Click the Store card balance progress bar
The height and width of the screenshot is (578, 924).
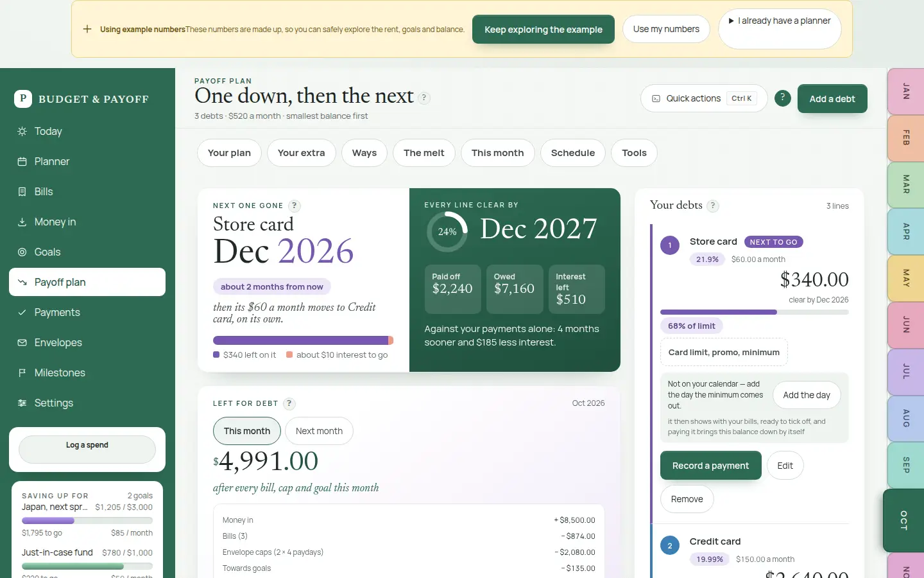[755, 312]
